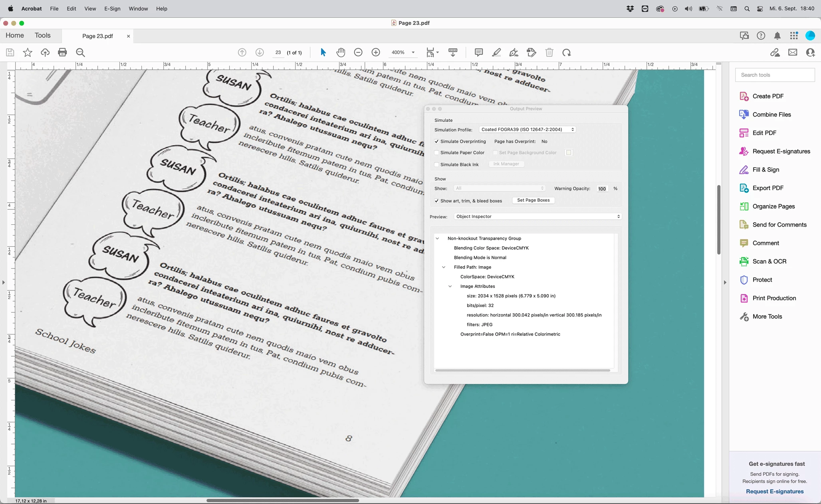Click the zoom in plus icon
The width and height of the screenshot is (821, 504).
point(376,52)
